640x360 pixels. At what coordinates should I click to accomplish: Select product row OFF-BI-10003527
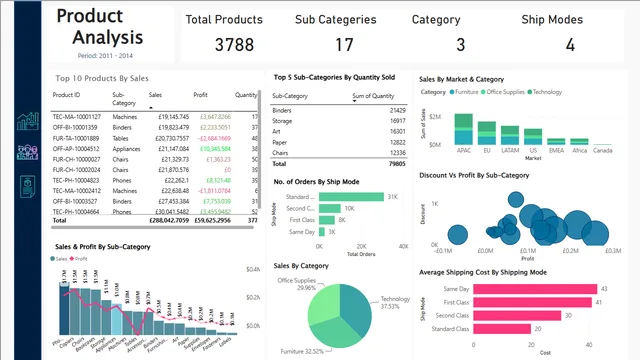[154, 202]
